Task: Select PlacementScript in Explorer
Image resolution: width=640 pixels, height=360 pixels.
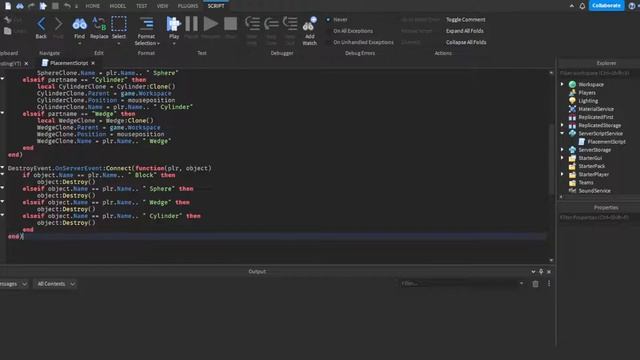Action: [x=606, y=142]
